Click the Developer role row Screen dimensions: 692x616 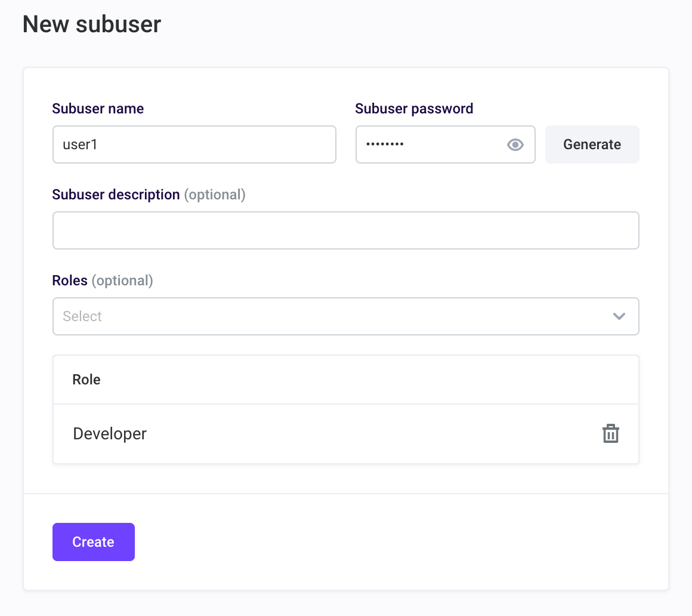pyautogui.click(x=109, y=433)
